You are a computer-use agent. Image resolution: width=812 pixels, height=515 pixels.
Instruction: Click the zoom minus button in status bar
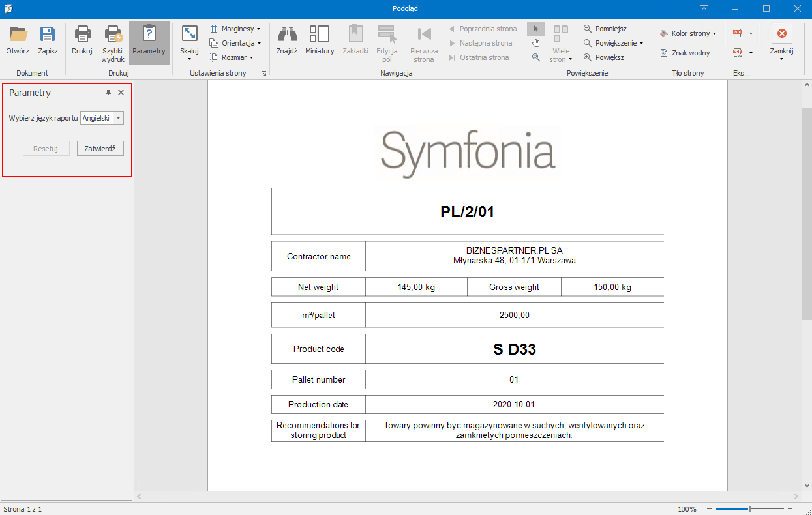(x=709, y=509)
